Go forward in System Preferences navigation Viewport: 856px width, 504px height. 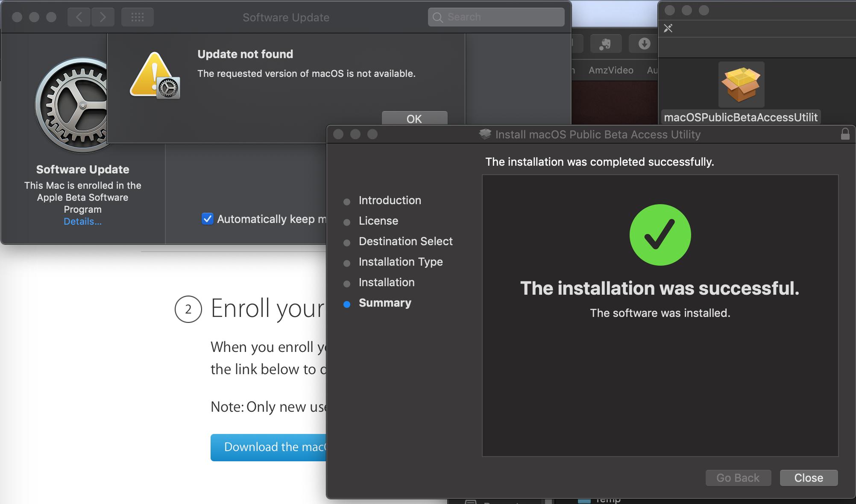[103, 17]
